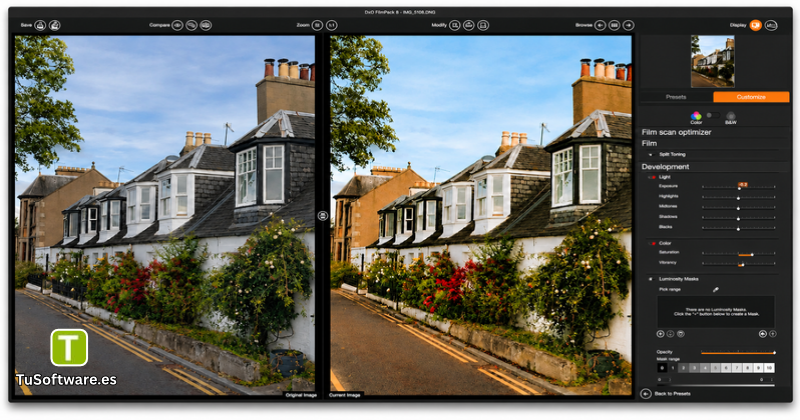
Task: Click the second Modify icon
Action: [x=468, y=25]
